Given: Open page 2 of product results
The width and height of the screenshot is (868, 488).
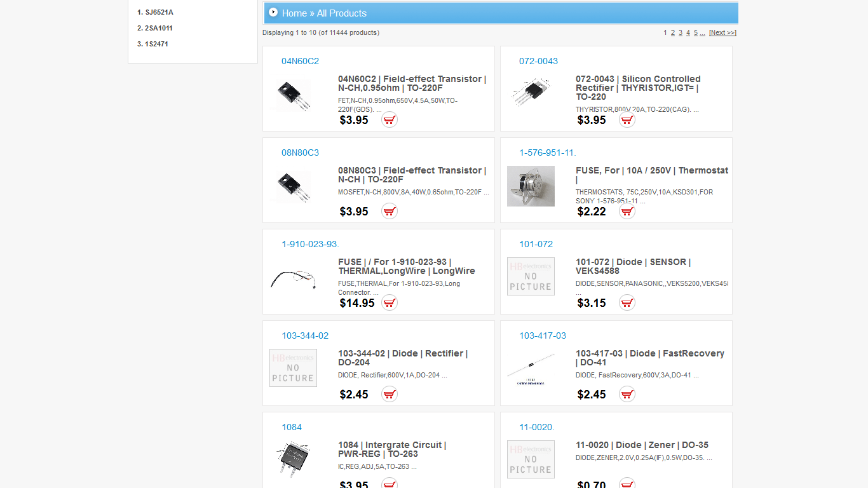Looking at the screenshot, I should (x=673, y=32).
